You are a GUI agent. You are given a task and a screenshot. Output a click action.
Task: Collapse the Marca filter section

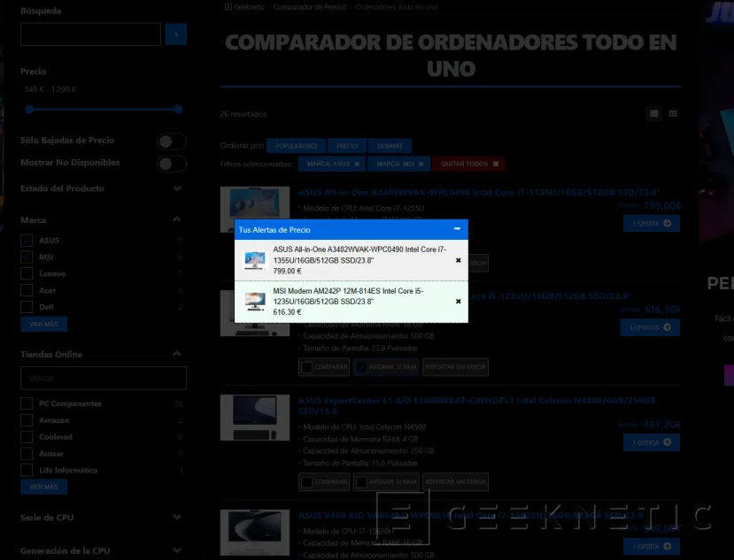[177, 219]
